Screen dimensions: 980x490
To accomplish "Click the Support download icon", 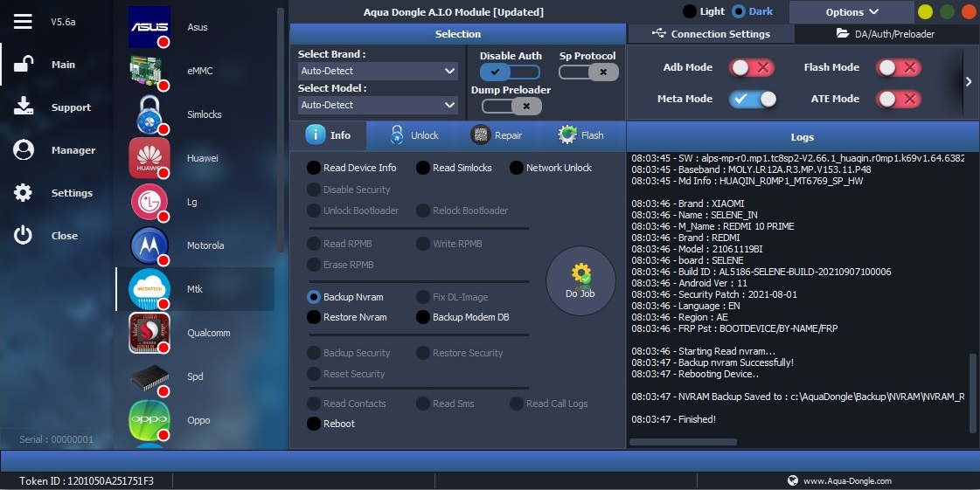I will (x=23, y=106).
